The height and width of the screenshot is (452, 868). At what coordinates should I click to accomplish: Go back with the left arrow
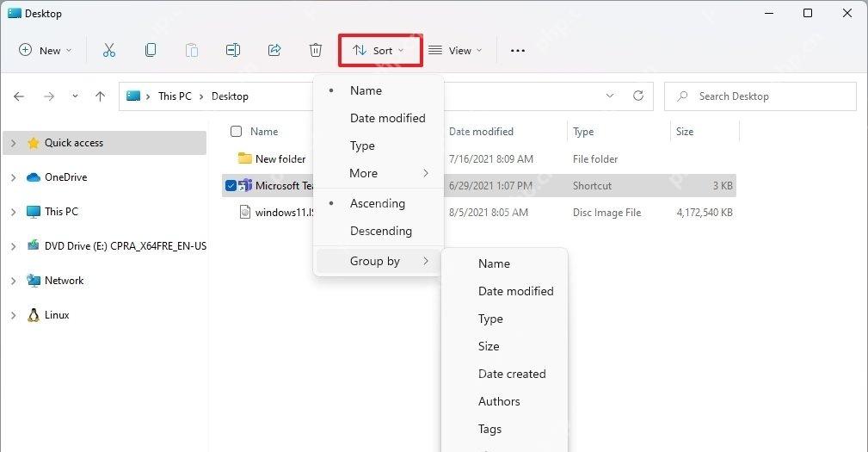click(19, 96)
